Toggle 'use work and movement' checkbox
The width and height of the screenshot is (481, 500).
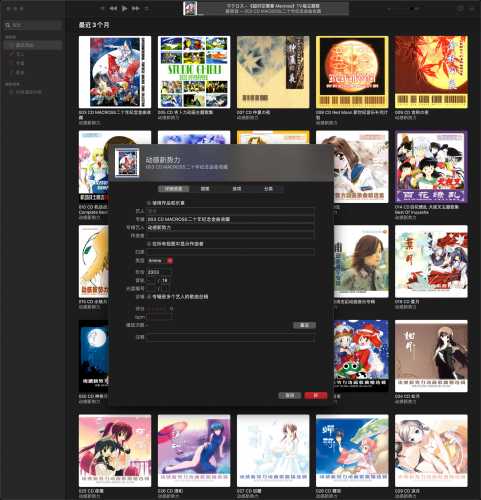[149, 203]
